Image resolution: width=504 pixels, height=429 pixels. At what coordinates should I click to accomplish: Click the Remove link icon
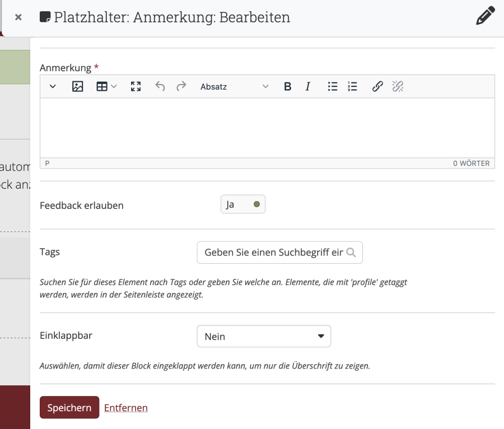pos(398,87)
